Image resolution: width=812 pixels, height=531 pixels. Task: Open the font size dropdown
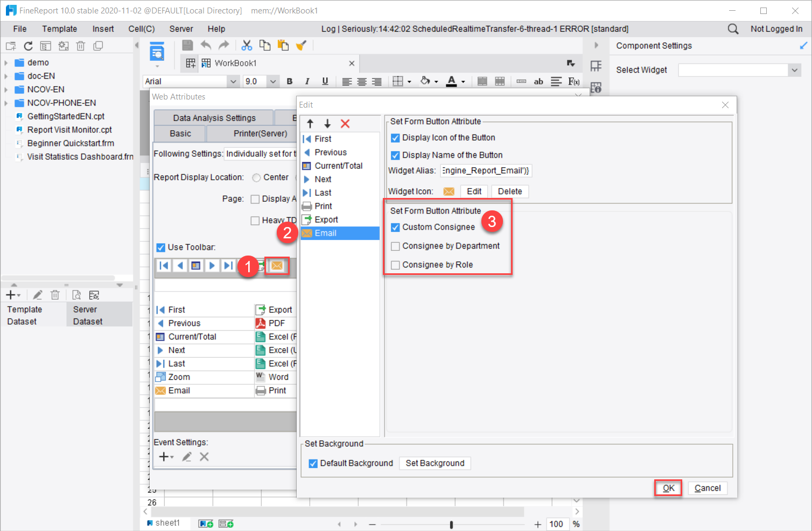click(273, 81)
